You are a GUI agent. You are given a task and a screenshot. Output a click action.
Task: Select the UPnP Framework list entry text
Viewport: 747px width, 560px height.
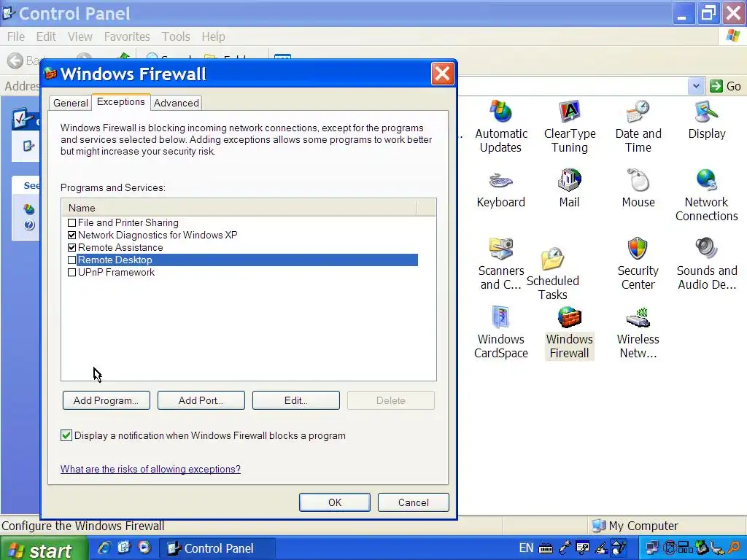[116, 273]
